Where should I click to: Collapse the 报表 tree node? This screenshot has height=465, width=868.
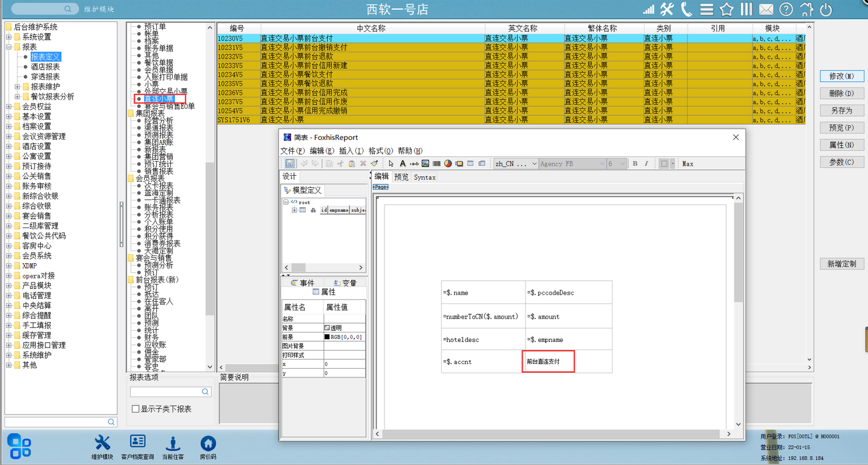(9, 47)
